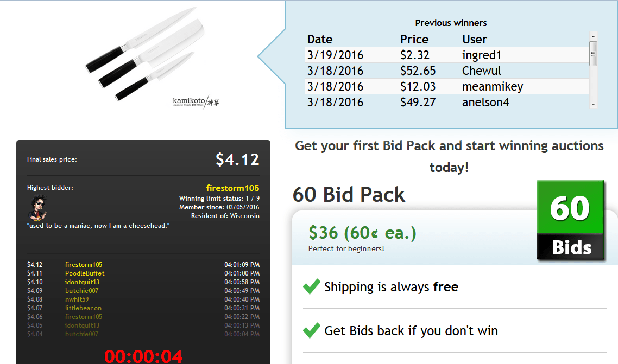Click littlebeacon bidder name
The image size is (618, 364).
83,308
